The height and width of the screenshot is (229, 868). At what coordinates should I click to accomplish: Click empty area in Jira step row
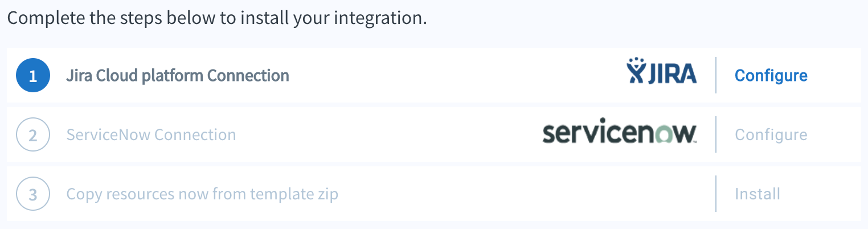click(456, 75)
